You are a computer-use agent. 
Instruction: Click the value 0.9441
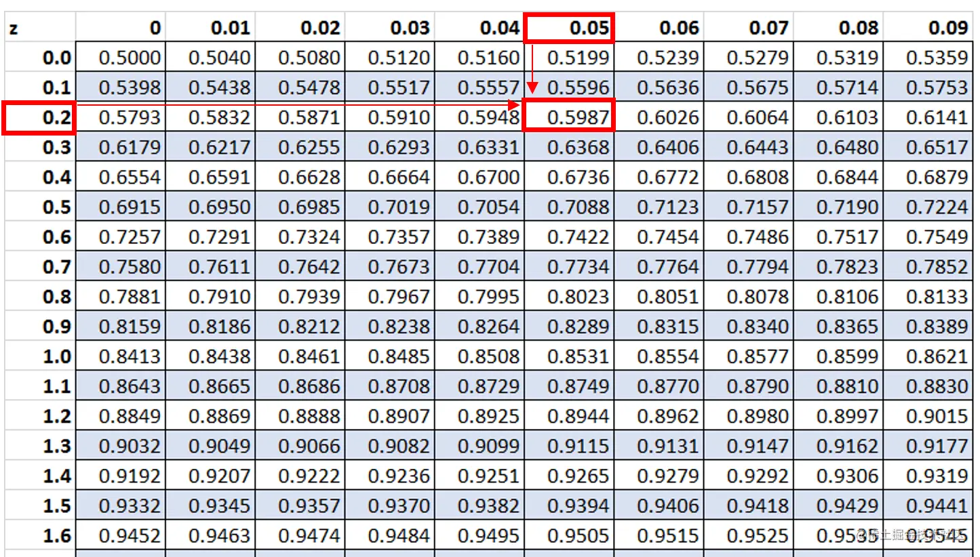(929, 504)
